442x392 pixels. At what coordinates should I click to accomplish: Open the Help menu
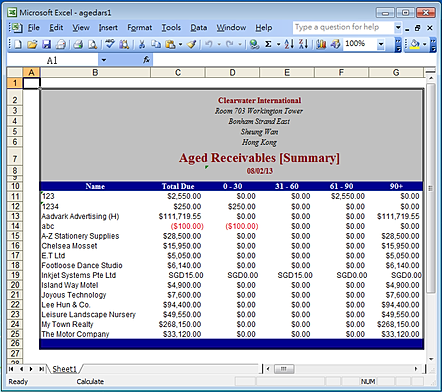(x=264, y=27)
